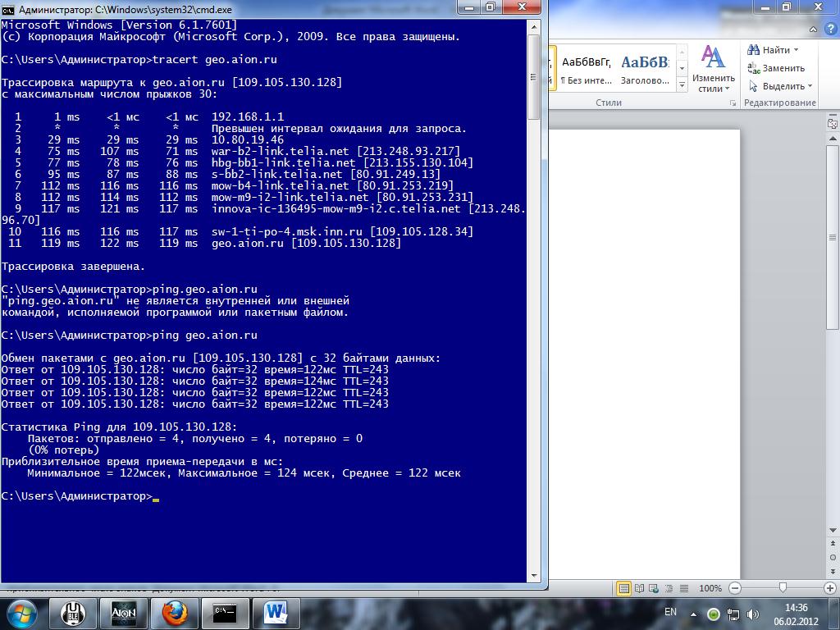Click the hop 4 "war-b2-link.telia.net" text
840x630 pixels.
[281, 152]
